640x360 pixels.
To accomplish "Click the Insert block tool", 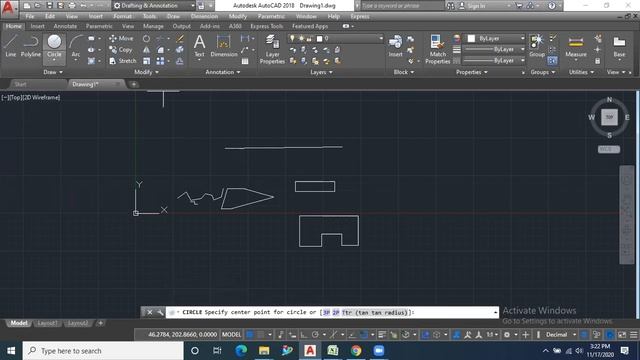I will pos(395,46).
